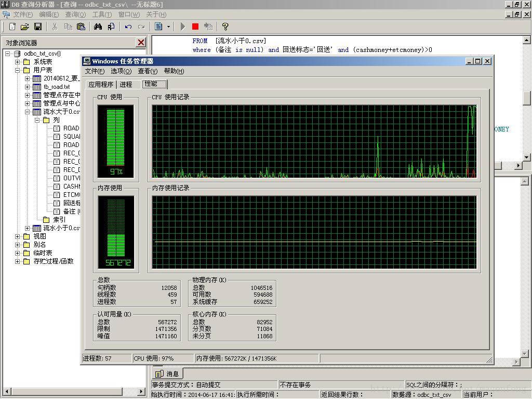
Task: Select the OUTV column in the tree
Action: [72, 178]
